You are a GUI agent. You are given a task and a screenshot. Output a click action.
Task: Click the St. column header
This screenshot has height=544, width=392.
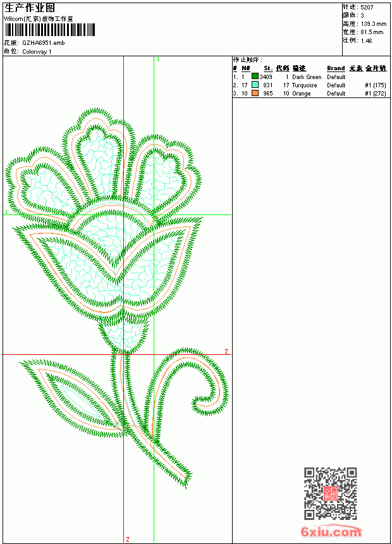coord(268,68)
